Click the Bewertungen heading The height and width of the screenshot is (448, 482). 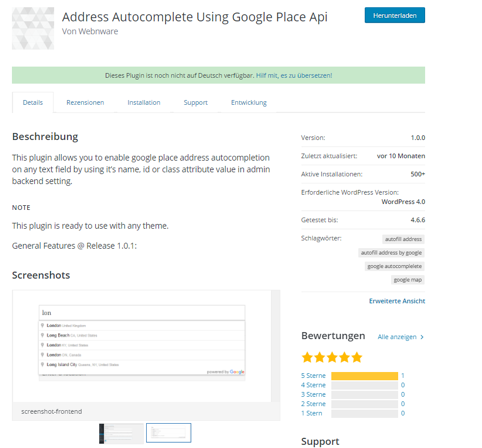click(x=333, y=336)
